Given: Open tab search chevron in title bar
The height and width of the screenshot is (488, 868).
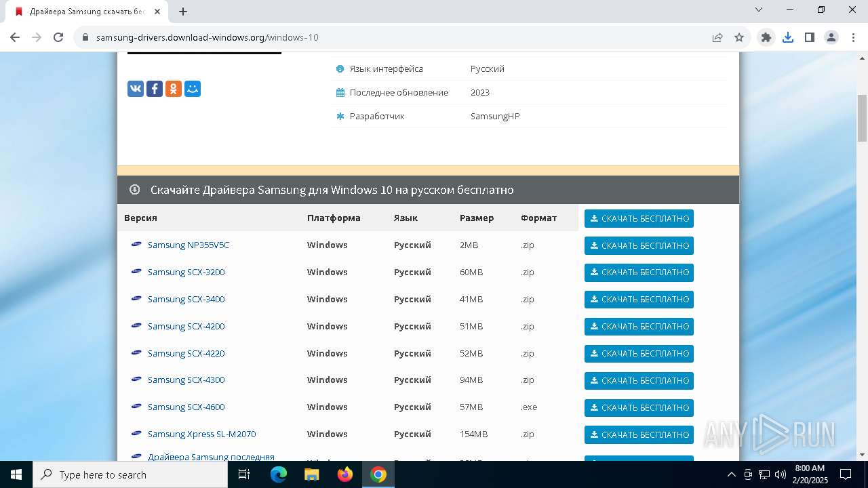Looking at the screenshot, I should click(x=759, y=9).
